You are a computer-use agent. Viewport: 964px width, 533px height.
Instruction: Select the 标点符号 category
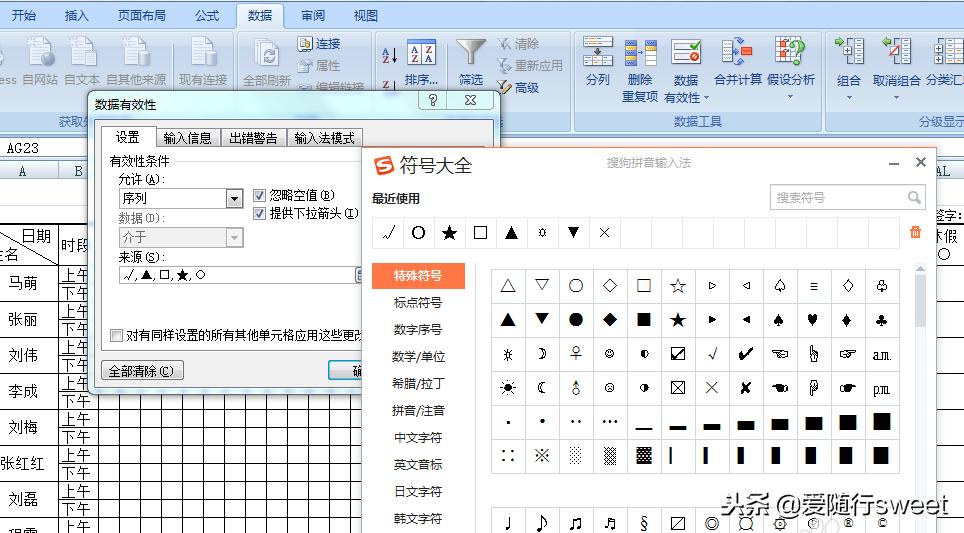pos(418,302)
